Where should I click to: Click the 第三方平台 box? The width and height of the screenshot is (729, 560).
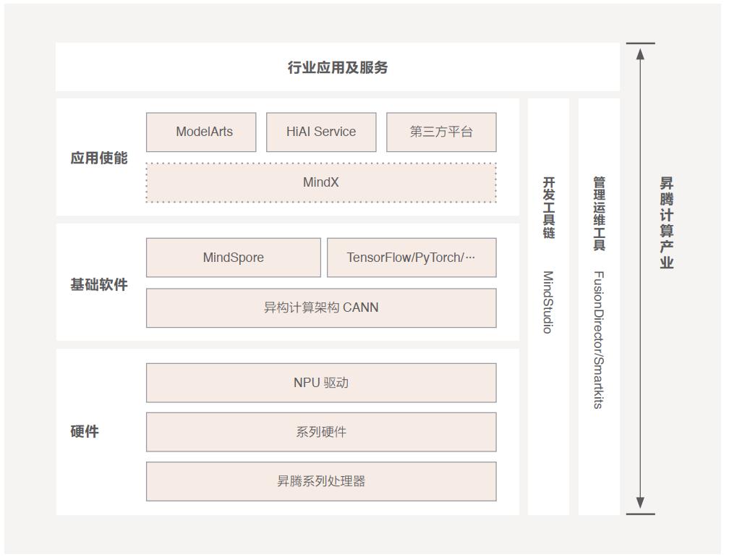[x=441, y=132]
